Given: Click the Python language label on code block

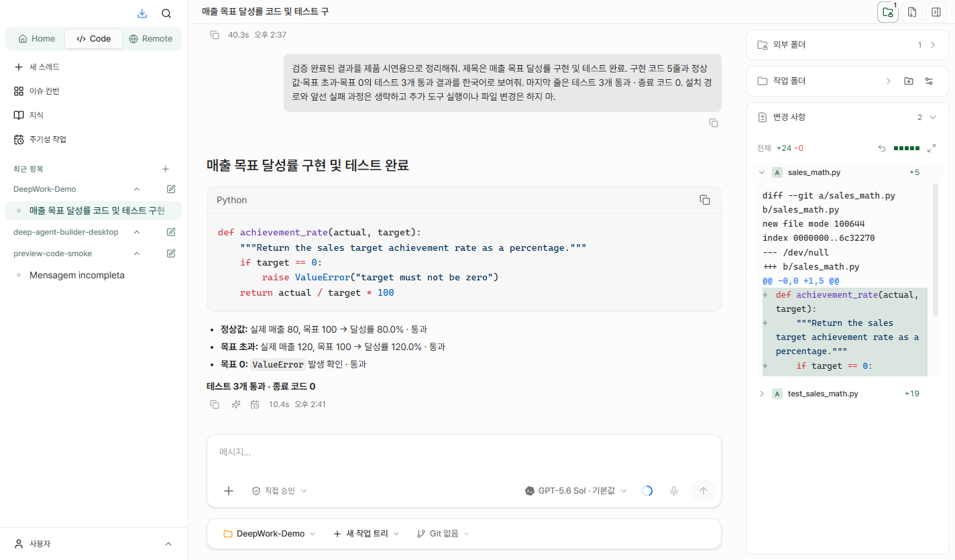Looking at the screenshot, I should 231,200.
